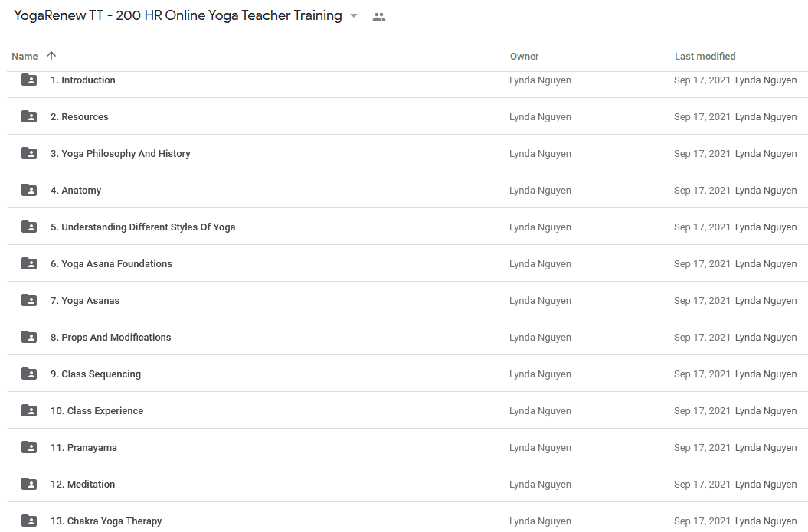This screenshot has height=532, width=808.
Task: Click folder icon beside 6. Yoga Asana Foundations
Action: [29, 263]
